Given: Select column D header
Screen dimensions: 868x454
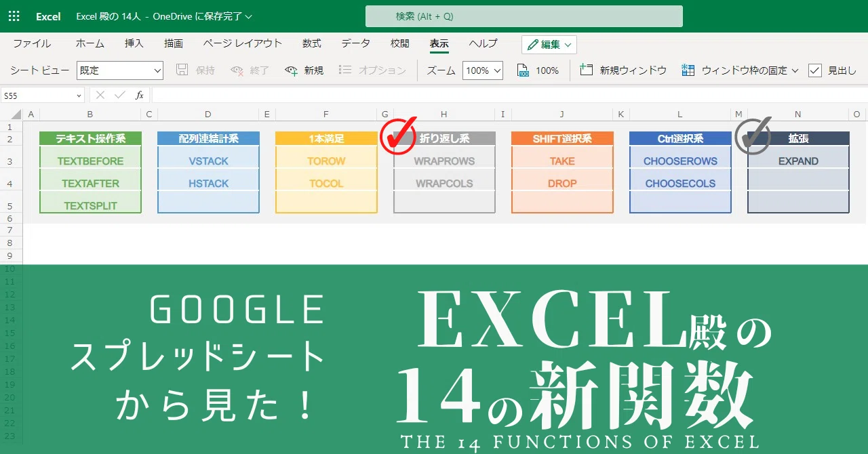Looking at the screenshot, I should tap(208, 115).
